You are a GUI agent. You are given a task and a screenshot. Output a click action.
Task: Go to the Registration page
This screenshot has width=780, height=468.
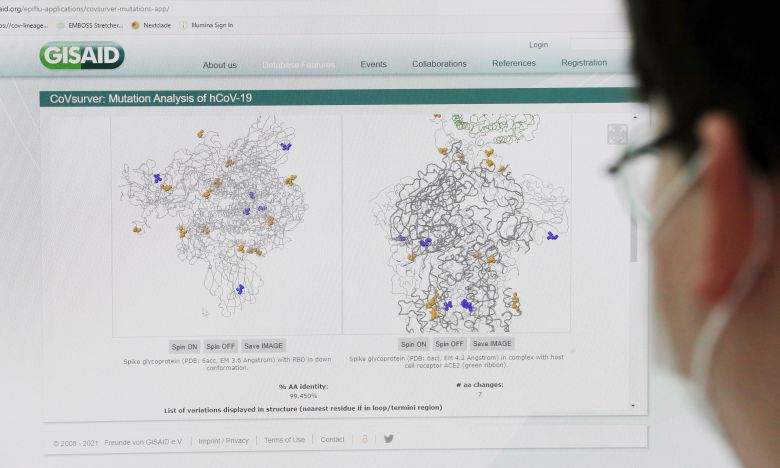pyautogui.click(x=584, y=62)
